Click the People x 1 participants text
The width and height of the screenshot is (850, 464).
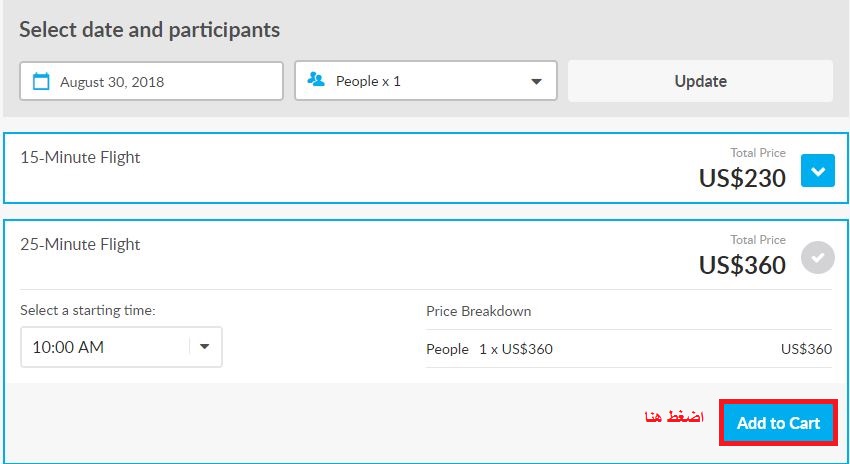(x=368, y=81)
